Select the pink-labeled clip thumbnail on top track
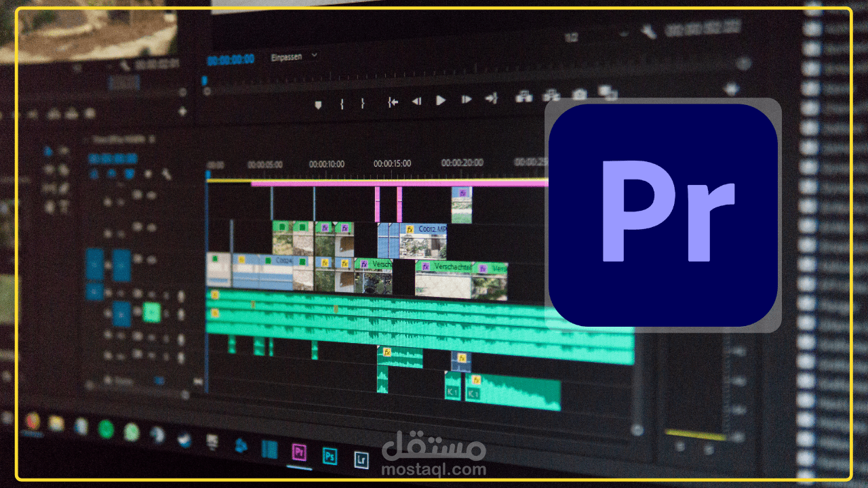868x488 pixels. [462, 204]
